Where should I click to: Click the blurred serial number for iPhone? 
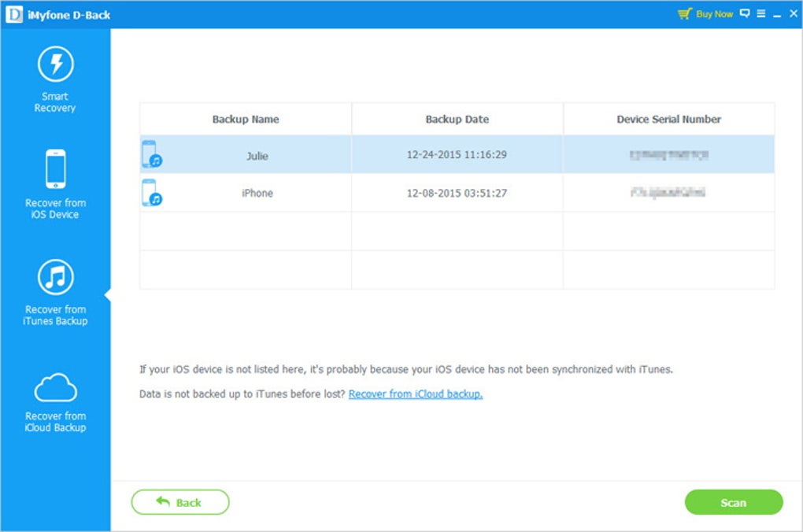coord(668,193)
